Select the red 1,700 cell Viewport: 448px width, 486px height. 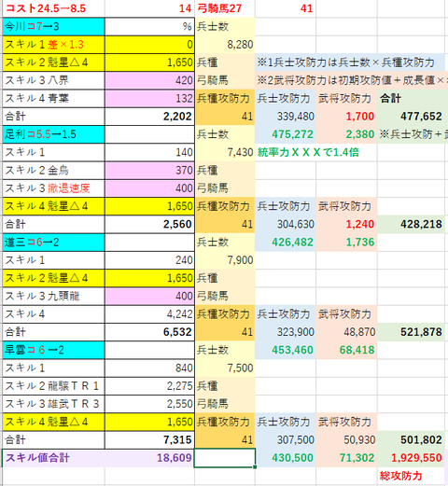346,117
